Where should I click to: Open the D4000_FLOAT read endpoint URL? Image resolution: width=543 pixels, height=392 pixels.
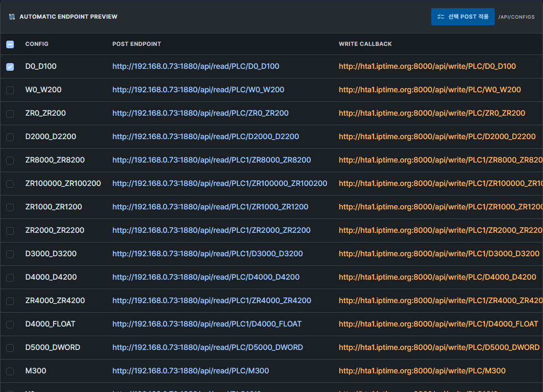click(x=207, y=324)
